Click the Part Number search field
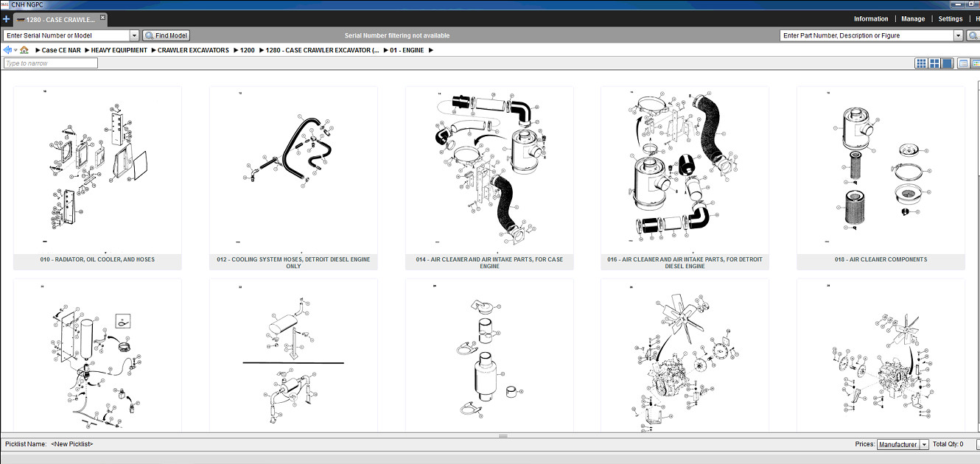This screenshot has height=464, width=980. tap(867, 35)
